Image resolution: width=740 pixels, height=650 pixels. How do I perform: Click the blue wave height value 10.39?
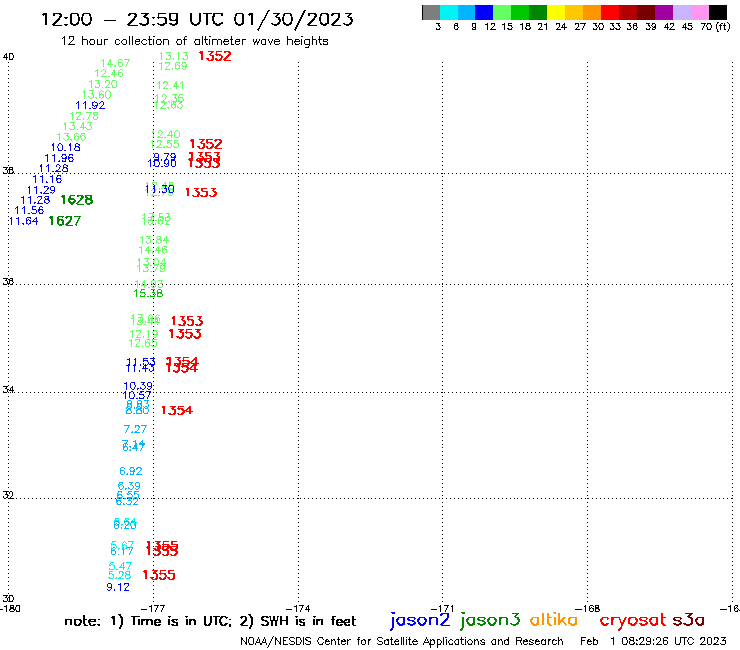[138, 386]
